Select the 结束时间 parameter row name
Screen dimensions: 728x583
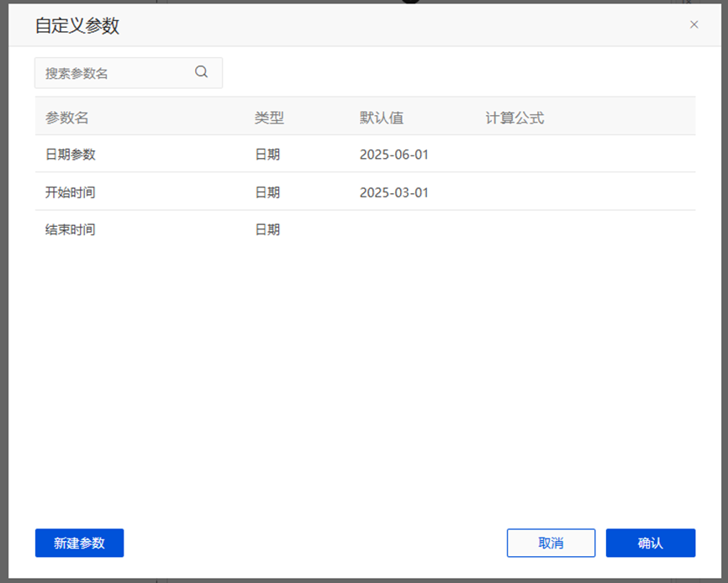tap(71, 229)
